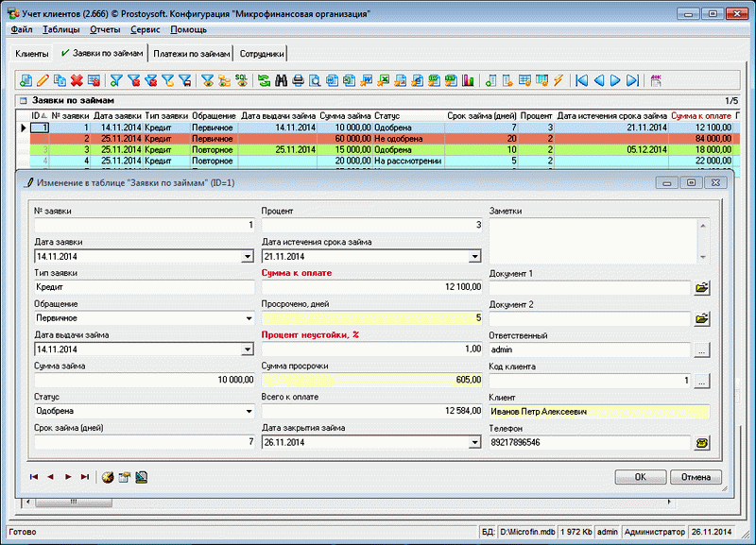Screen dimensions: 756x545
Task: Open the Дата закрытия займа date picker
Action: [x=475, y=442]
